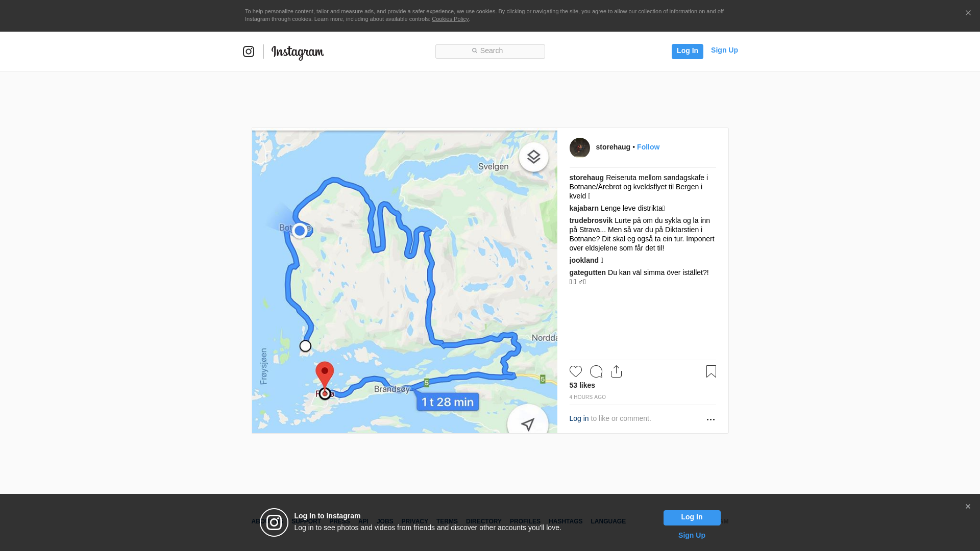Click Log in link to comment
Image resolution: width=980 pixels, height=551 pixels.
tap(579, 418)
